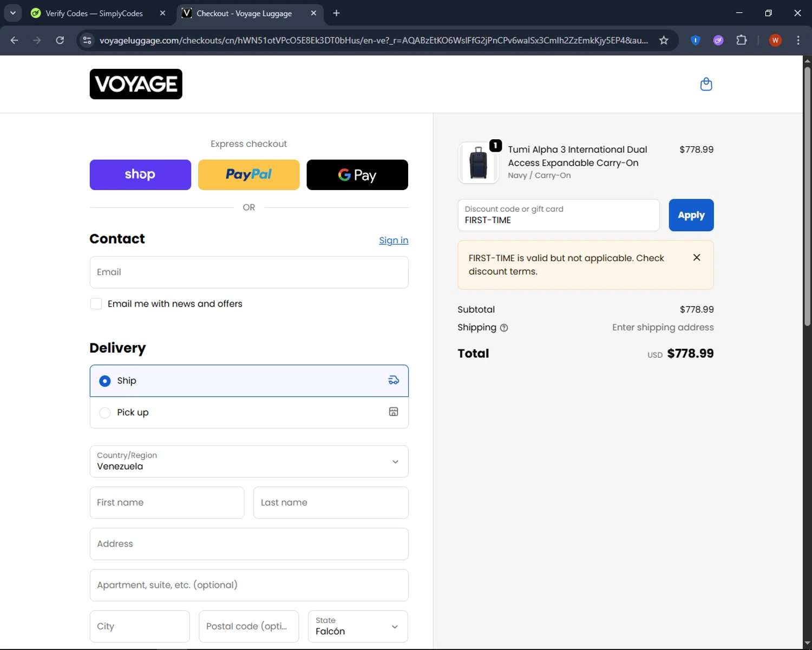Bookmark this page with the star icon

(x=664, y=40)
